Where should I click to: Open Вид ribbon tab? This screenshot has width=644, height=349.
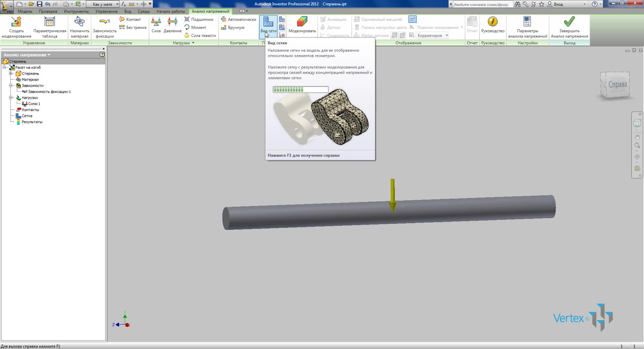coord(128,11)
